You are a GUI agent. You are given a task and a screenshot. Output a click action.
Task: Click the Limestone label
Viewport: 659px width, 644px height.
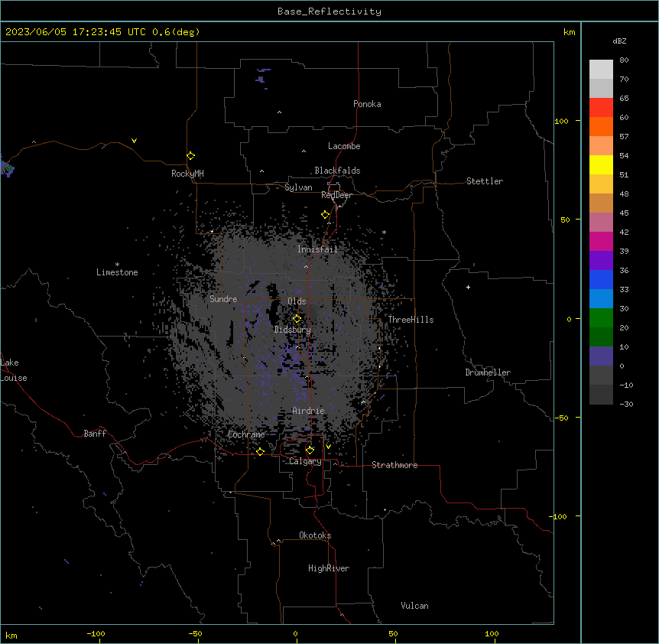pos(117,272)
